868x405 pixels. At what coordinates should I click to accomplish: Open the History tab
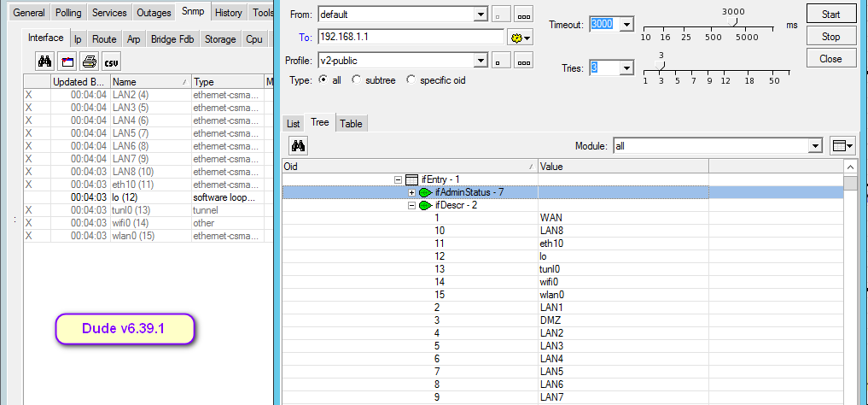228,13
